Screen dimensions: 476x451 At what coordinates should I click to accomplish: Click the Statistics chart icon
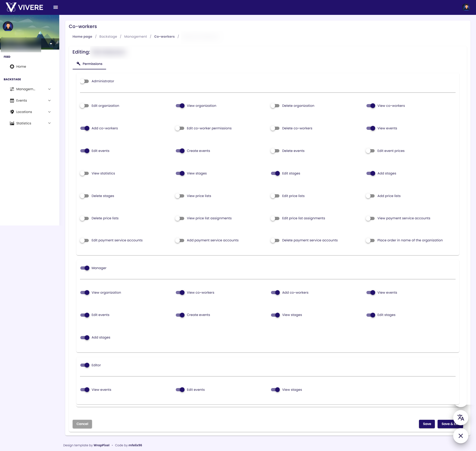pyautogui.click(x=12, y=123)
